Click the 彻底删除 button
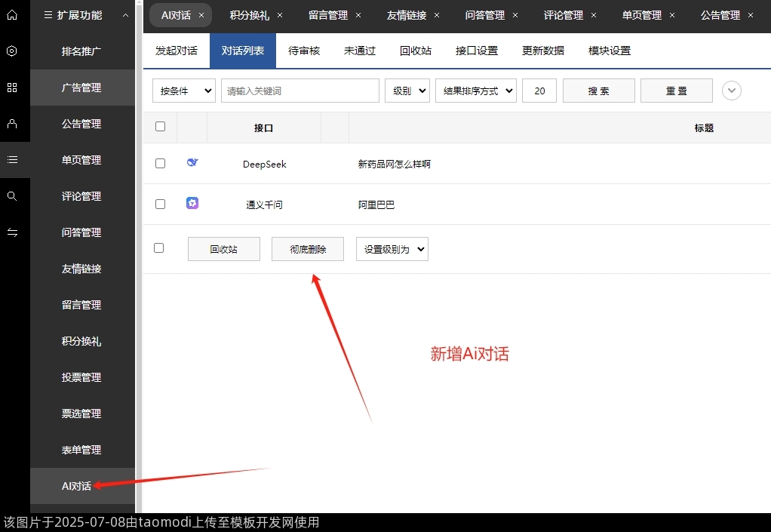The image size is (771, 532). point(307,249)
